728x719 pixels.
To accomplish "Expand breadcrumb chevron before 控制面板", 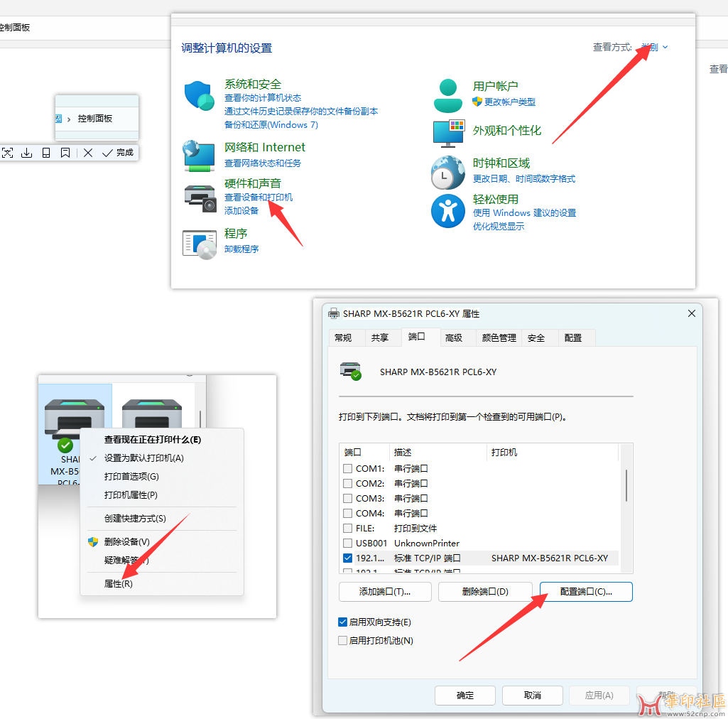I will coord(69,119).
